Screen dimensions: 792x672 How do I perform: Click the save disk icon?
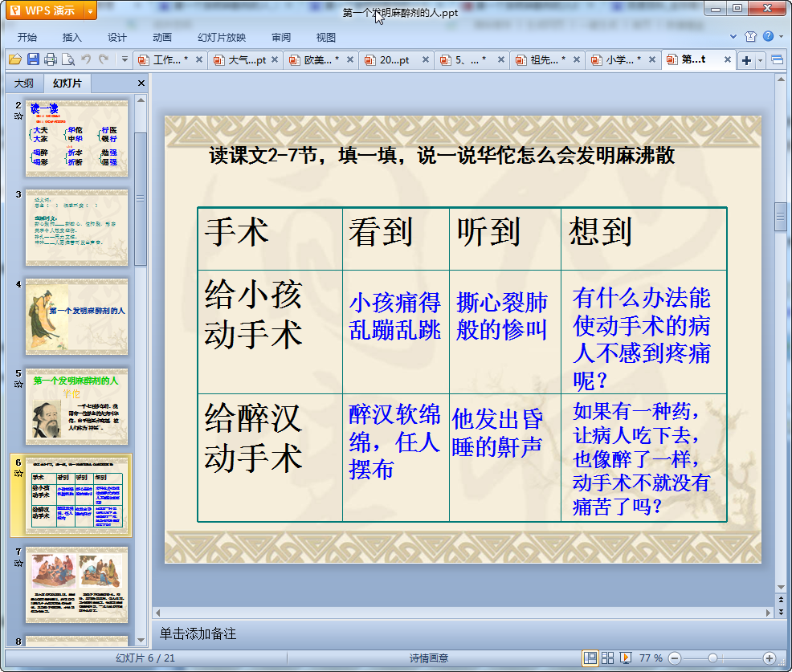coord(34,59)
